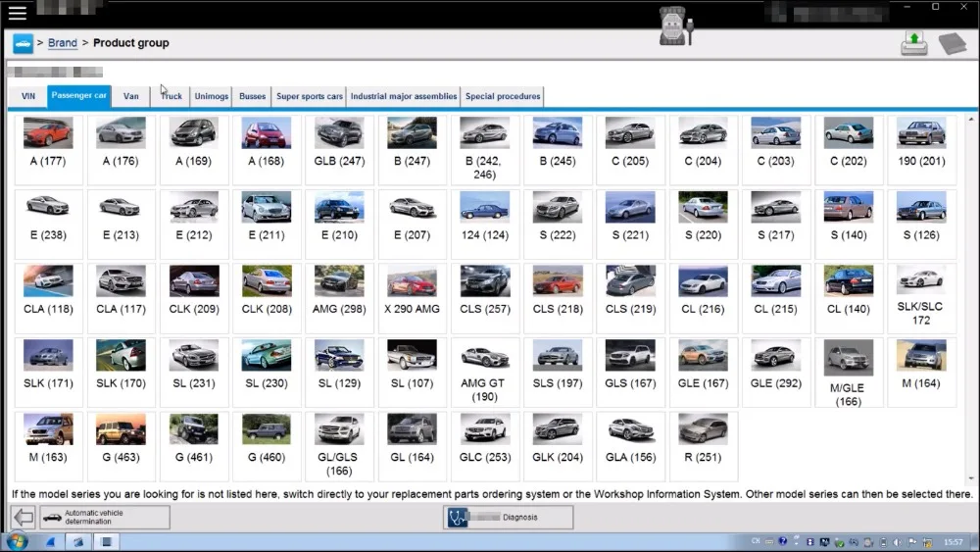Image resolution: width=980 pixels, height=552 pixels.
Task: Choose the GLB (247) vehicle
Action: 339,142
